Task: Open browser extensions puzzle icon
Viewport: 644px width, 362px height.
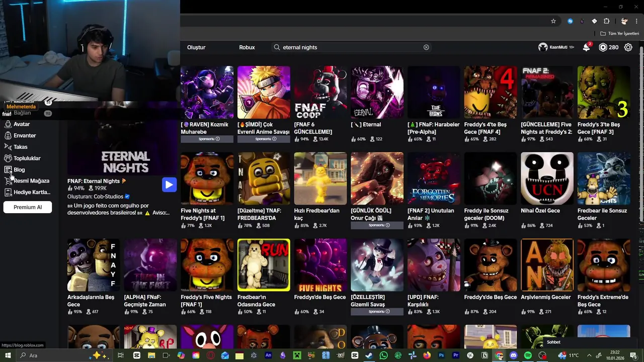Action: [x=606, y=21]
